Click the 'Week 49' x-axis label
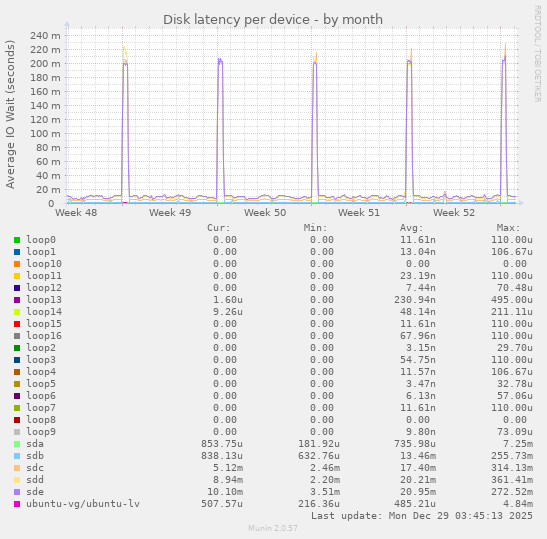 [x=170, y=212]
